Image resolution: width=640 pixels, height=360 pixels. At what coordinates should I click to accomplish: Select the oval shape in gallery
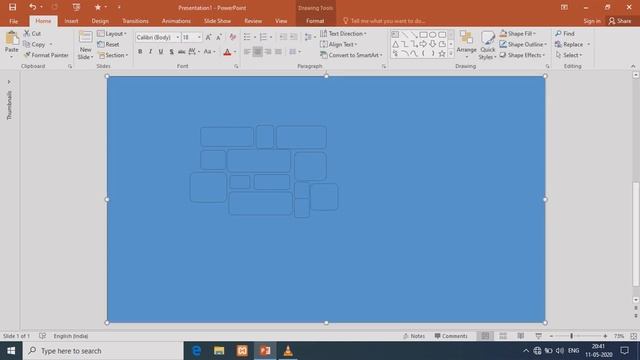point(433,35)
